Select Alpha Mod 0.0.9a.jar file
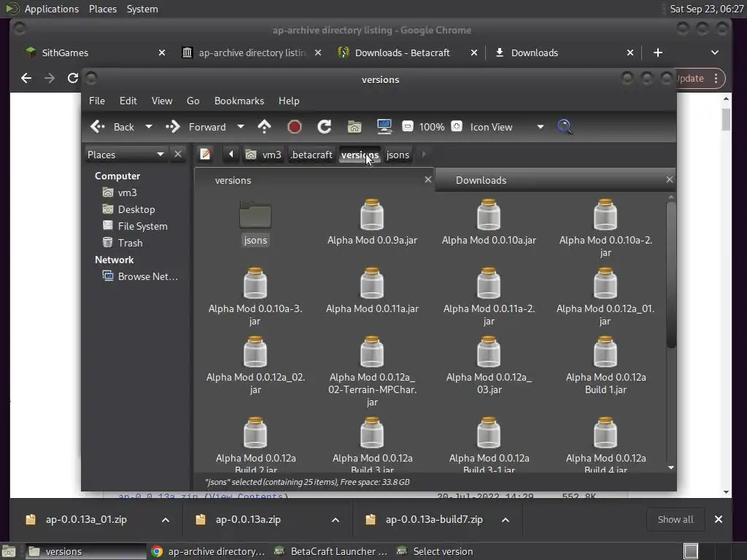 click(372, 222)
